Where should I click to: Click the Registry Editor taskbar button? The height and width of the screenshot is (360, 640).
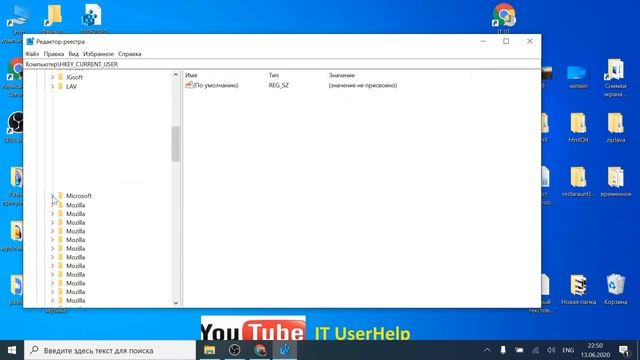(285, 350)
